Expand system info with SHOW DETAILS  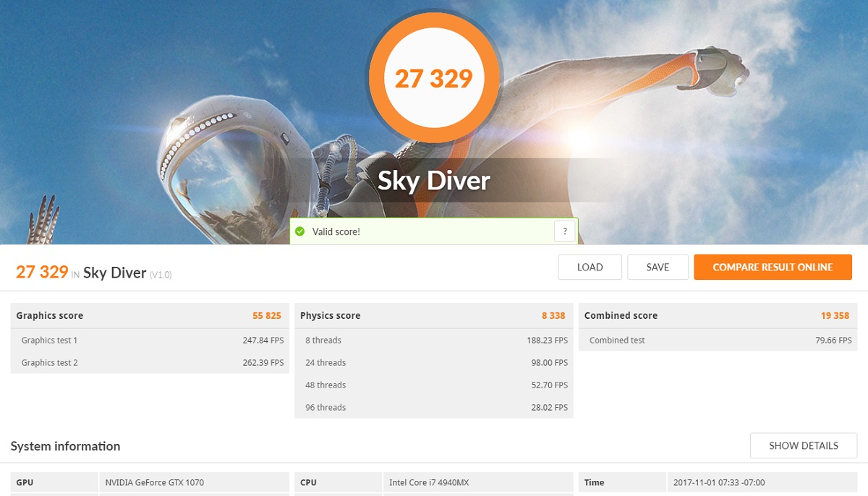point(803,445)
